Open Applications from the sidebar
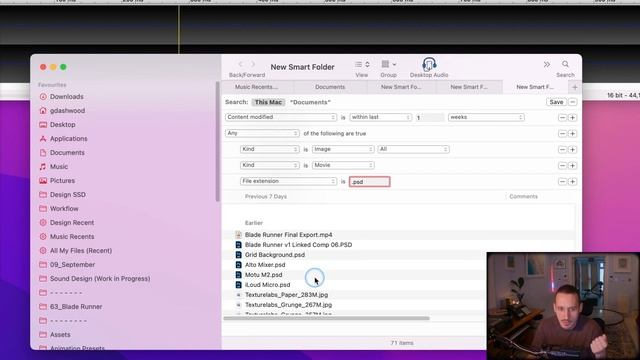 (x=69, y=139)
